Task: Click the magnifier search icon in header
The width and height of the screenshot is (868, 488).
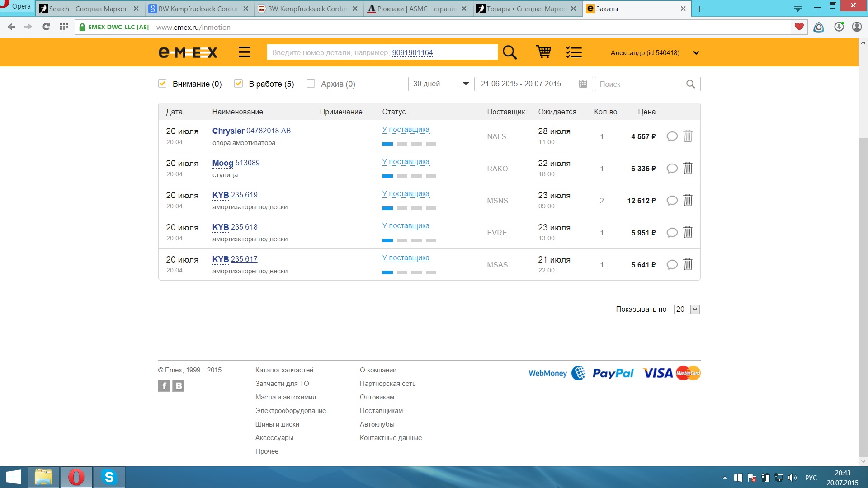Action: (509, 52)
